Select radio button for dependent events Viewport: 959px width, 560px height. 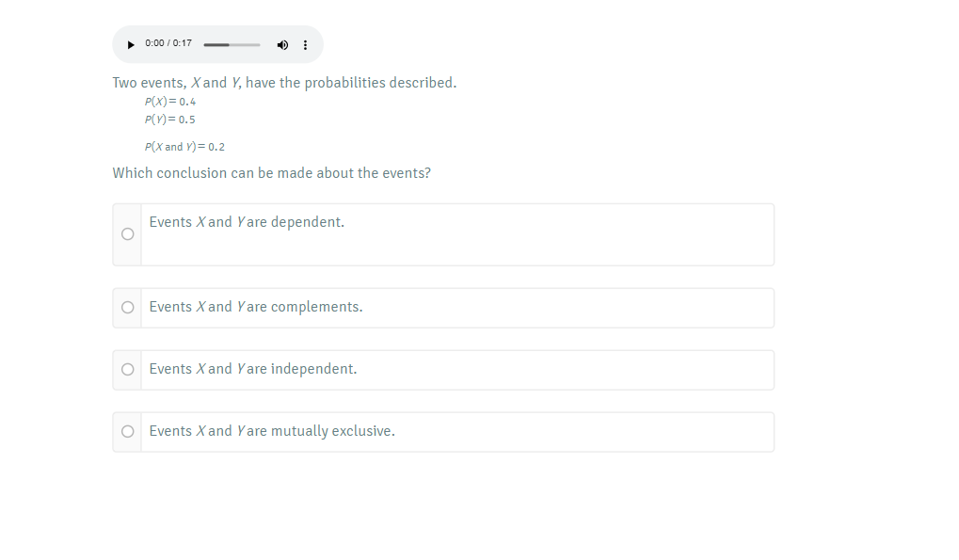tap(127, 234)
